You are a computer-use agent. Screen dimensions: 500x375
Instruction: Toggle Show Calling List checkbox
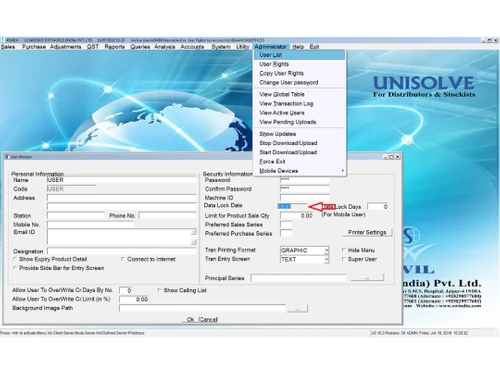point(159,290)
